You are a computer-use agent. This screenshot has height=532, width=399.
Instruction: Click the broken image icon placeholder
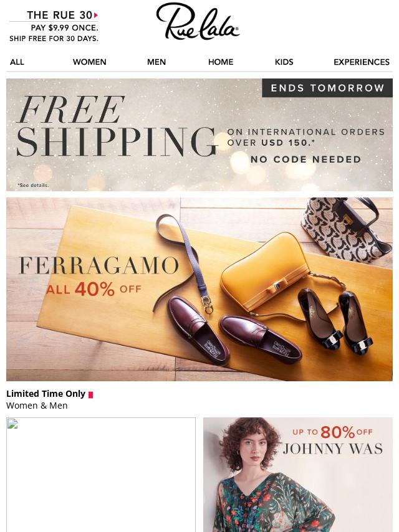[12, 424]
